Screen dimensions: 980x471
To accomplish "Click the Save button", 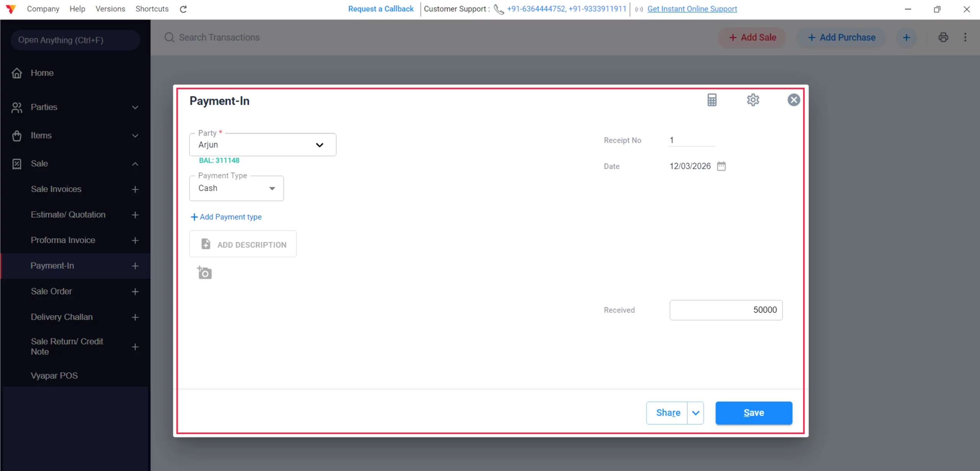I will 753,413.
